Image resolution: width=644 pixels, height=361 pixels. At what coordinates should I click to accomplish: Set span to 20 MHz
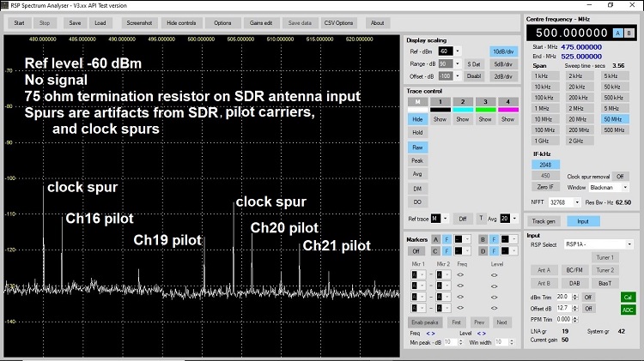point(574,118)
